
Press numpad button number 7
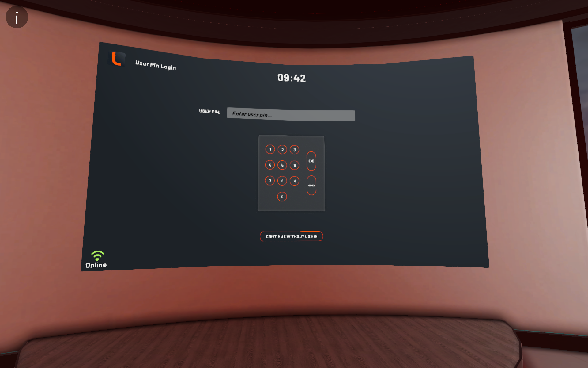point(270,181)
